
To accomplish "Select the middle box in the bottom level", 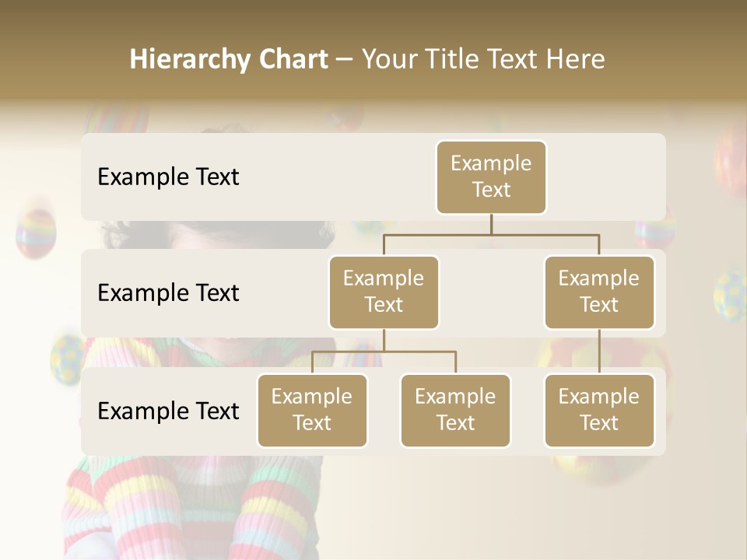I will click(x=455, y=411).
